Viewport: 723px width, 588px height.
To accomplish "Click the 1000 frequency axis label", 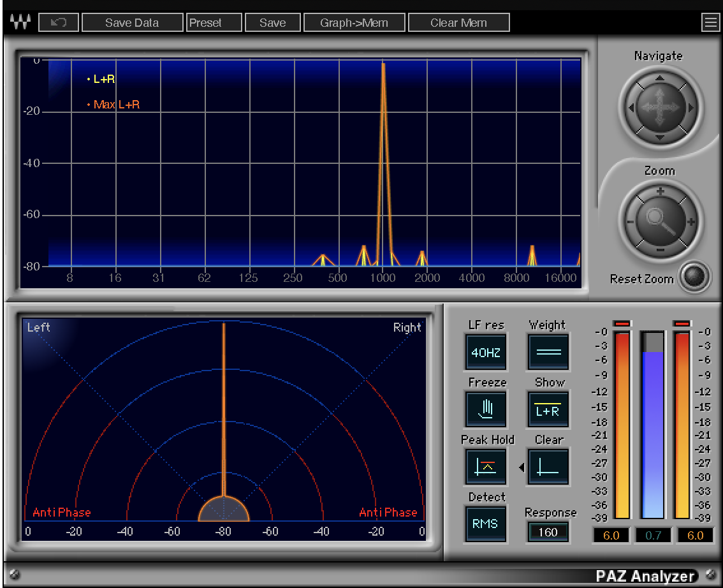I will [x=383, y=277].
